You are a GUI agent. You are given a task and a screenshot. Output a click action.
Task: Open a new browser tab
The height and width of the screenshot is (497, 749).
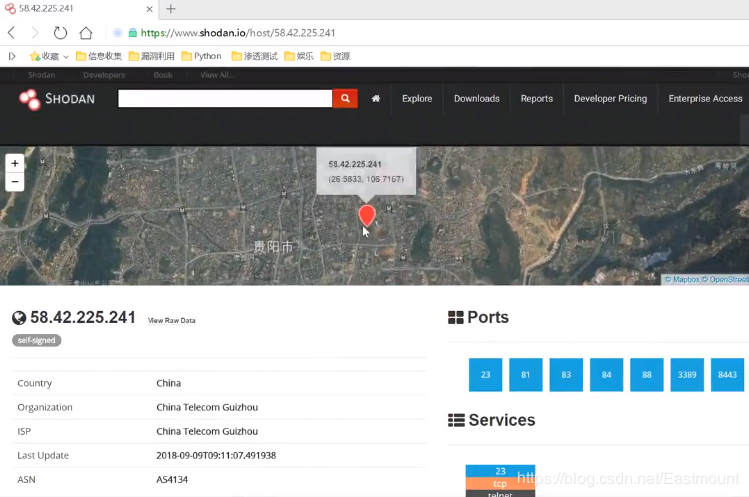pos(171,9)
